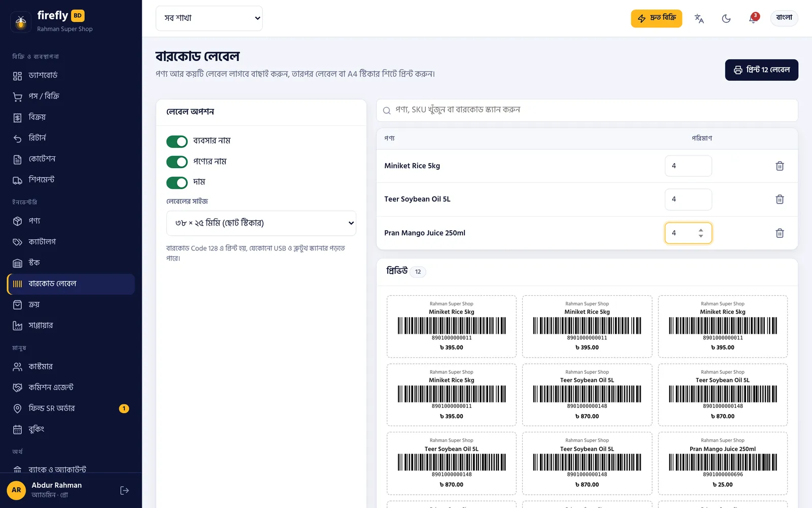The image size is (812, 508).
Task: Click the preview count badge 12
Action: 418,272
